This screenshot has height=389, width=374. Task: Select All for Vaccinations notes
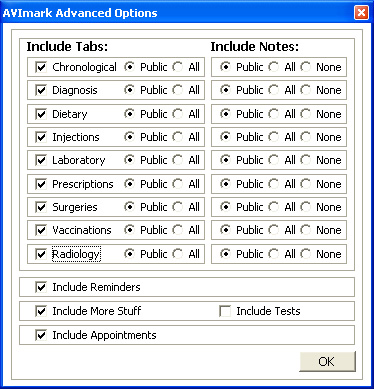[x=274, y=230]
